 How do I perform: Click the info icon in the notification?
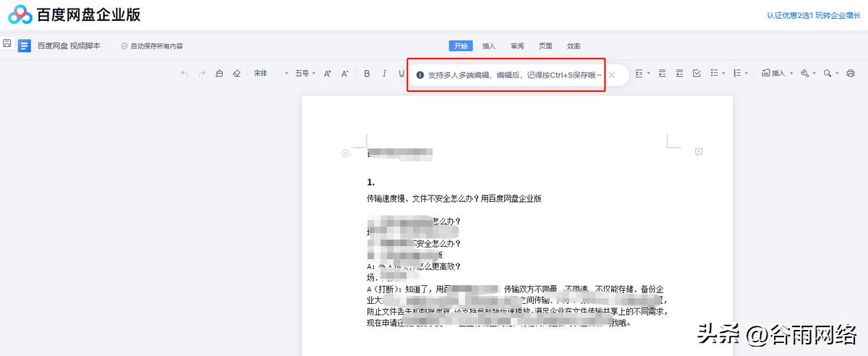coord(420,75)
